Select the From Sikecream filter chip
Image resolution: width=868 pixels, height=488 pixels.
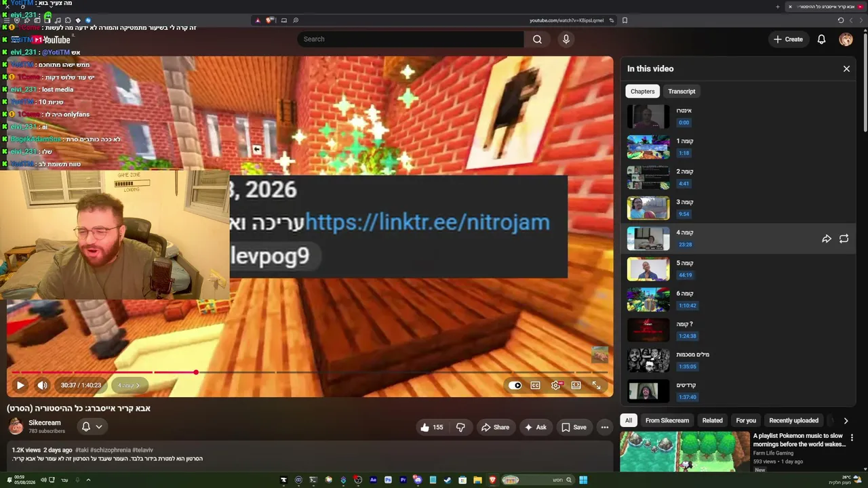(x=667, y=420)
